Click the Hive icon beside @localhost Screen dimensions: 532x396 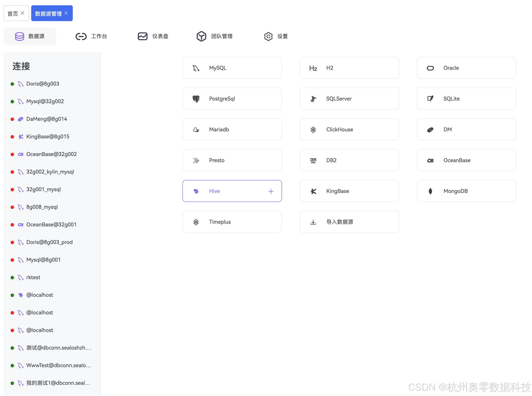coord(21,295)
